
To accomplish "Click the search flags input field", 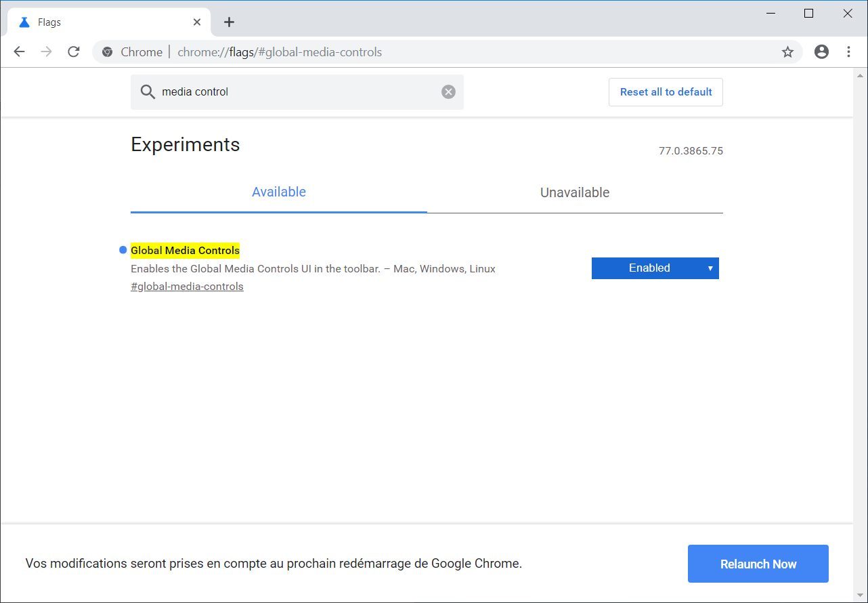I will pos(297,92).
